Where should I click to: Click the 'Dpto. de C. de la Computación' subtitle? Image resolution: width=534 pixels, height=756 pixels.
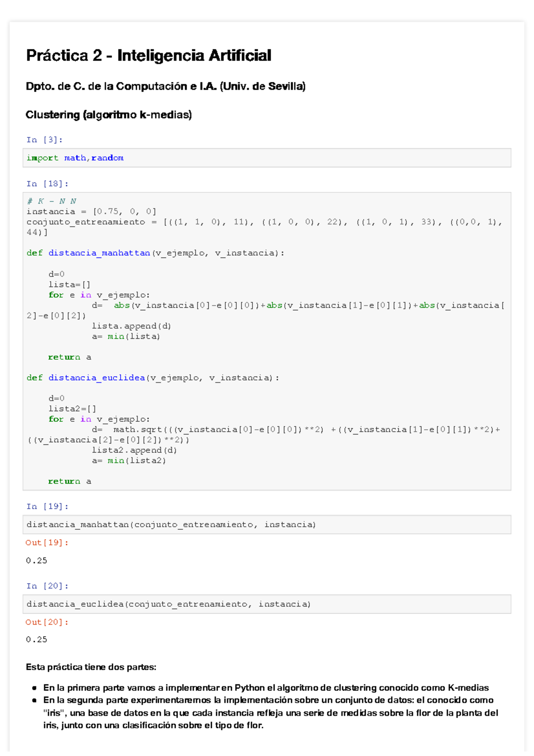pyautogui.click(x=166, y=86)
